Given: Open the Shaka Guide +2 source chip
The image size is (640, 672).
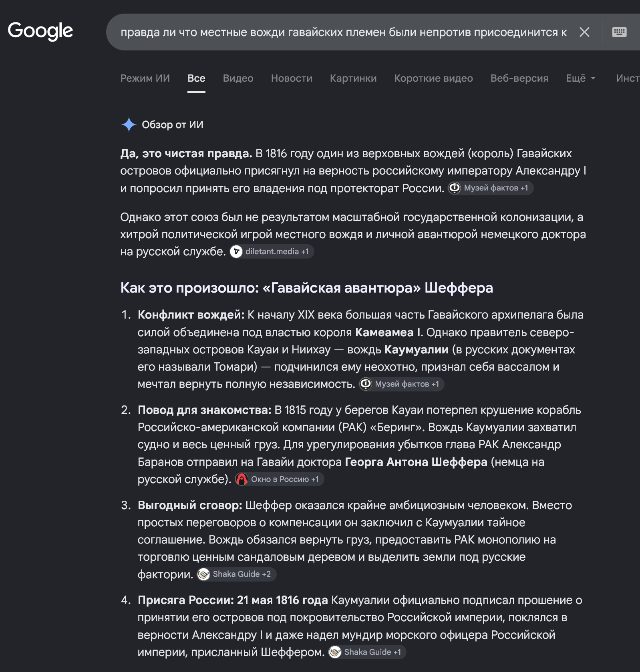Looking at the screenshot, I should click(236, 574).
